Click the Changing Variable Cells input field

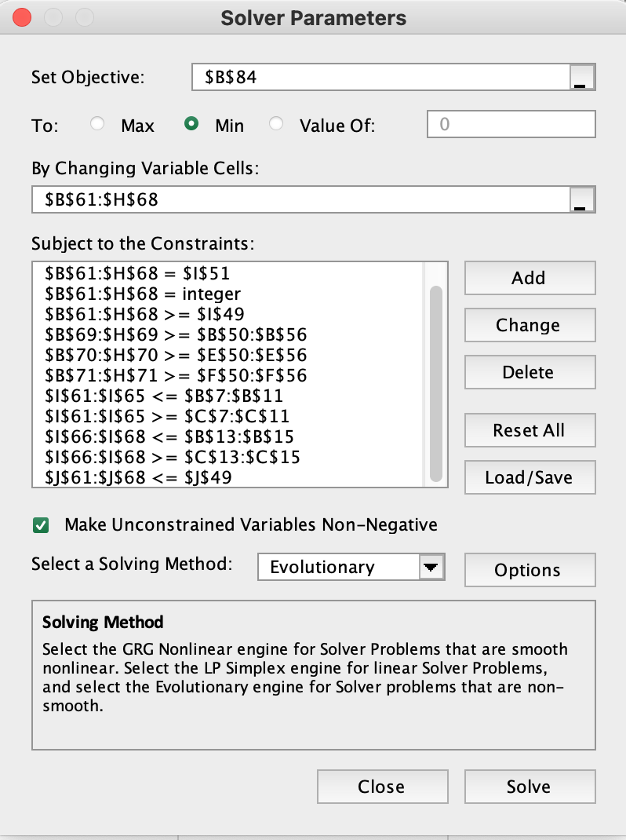click(x=301, y=200)
